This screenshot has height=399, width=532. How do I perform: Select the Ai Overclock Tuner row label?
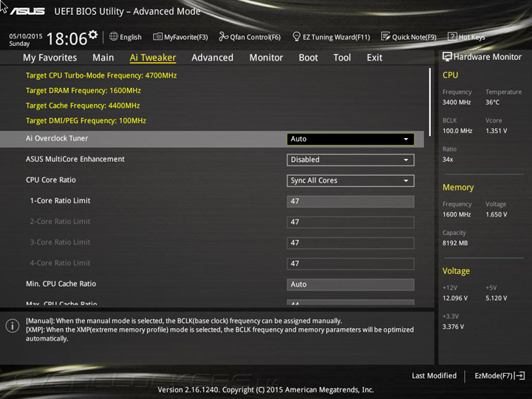tap(57, 138)
